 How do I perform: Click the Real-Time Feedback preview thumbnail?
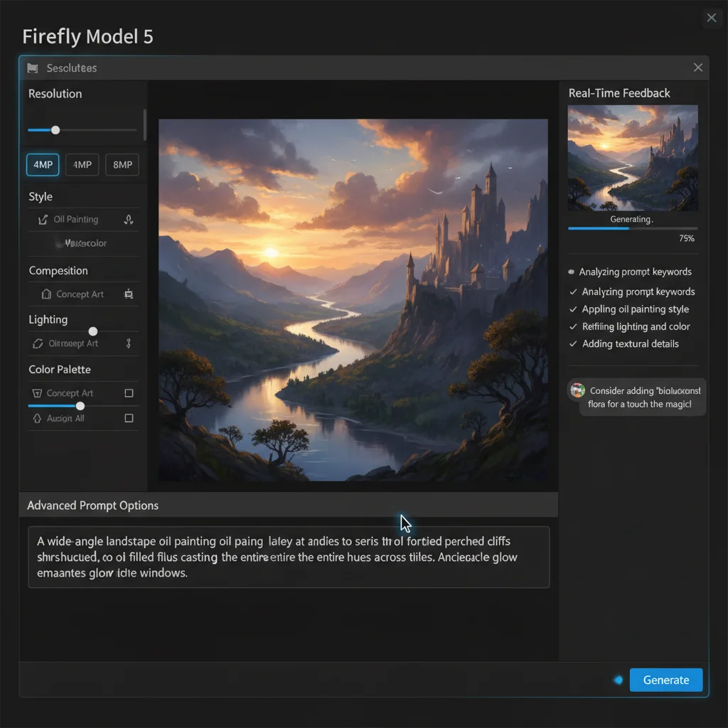632,157
